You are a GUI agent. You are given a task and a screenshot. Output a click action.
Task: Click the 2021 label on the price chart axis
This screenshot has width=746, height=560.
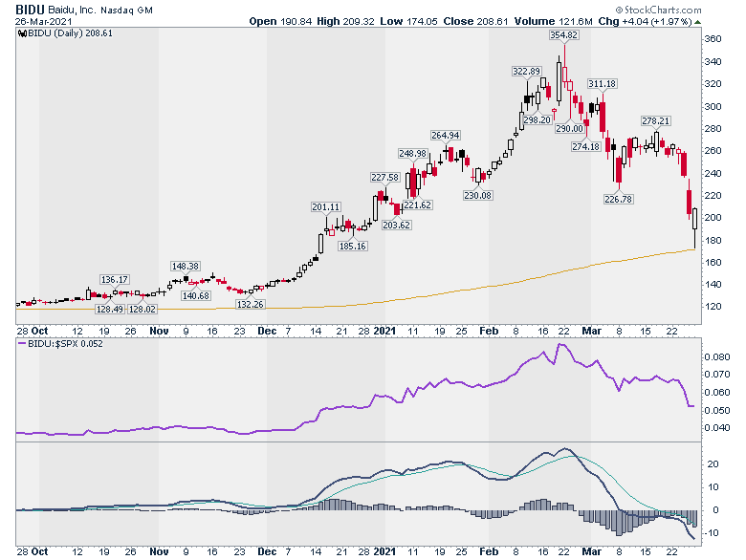point(384,331)
